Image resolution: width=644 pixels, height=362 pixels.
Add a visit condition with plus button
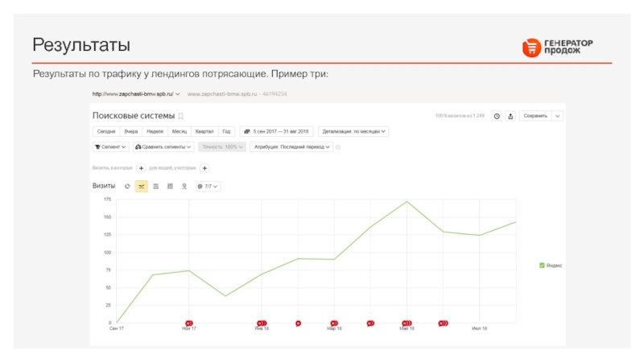(141, 168)
